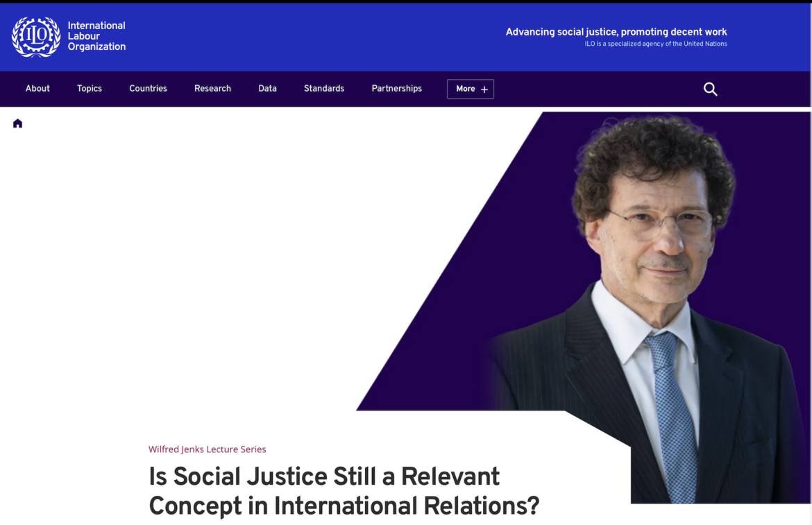This screenshot has height=525, width=812.
Task: Open the Research menu item
Action: [213, 89]
